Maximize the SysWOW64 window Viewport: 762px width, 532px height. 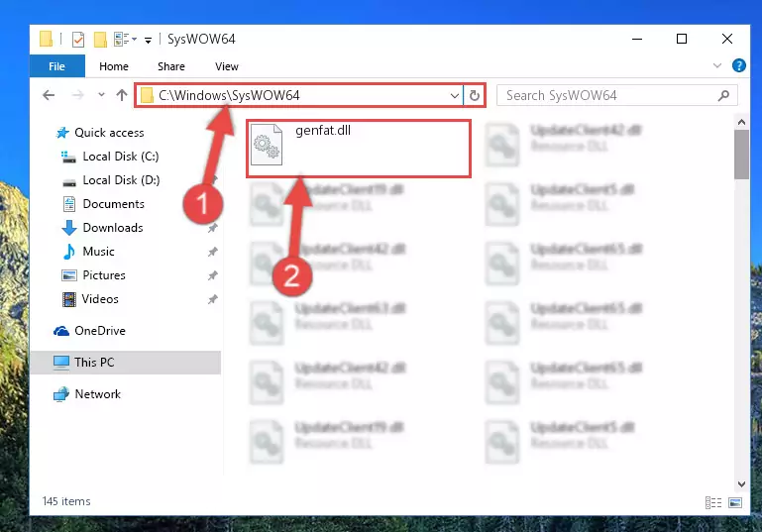(682, 39)
